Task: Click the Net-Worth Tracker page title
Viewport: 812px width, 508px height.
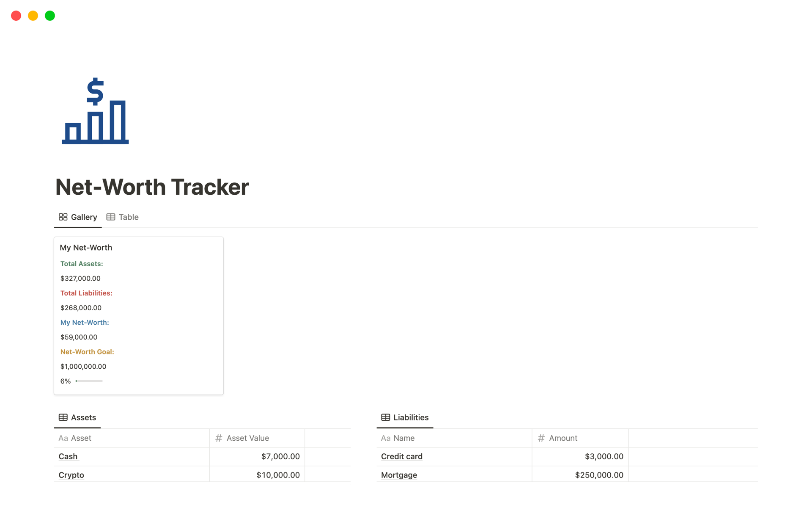Action: point(152,187)
